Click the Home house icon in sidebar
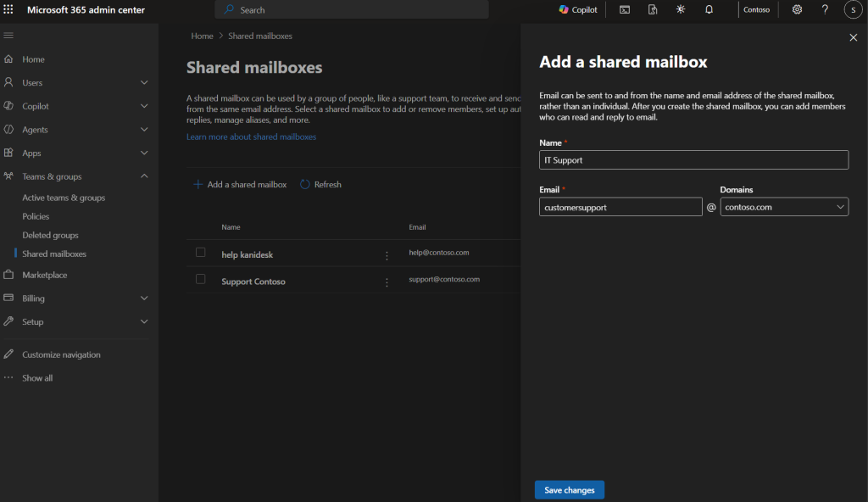The width and height of the screenshot is (868, 502). click(8, 59)
